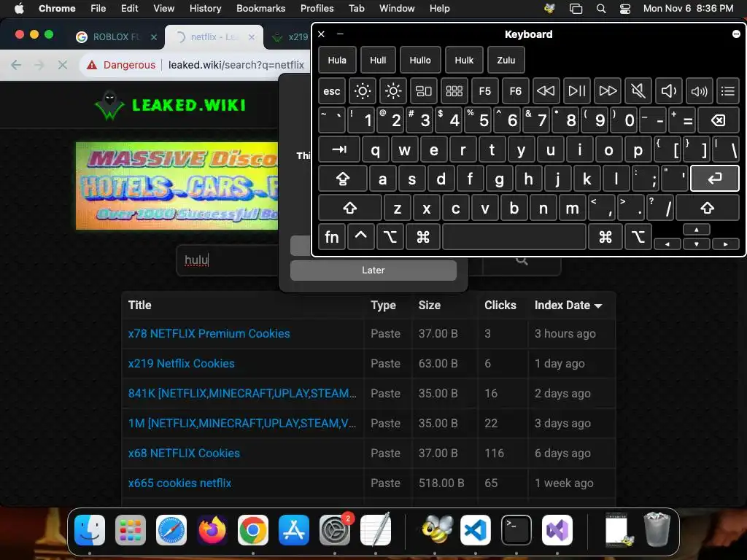Open the Bookmarks menu in menu bar
The image size is (747, 560).
(260, 8)
